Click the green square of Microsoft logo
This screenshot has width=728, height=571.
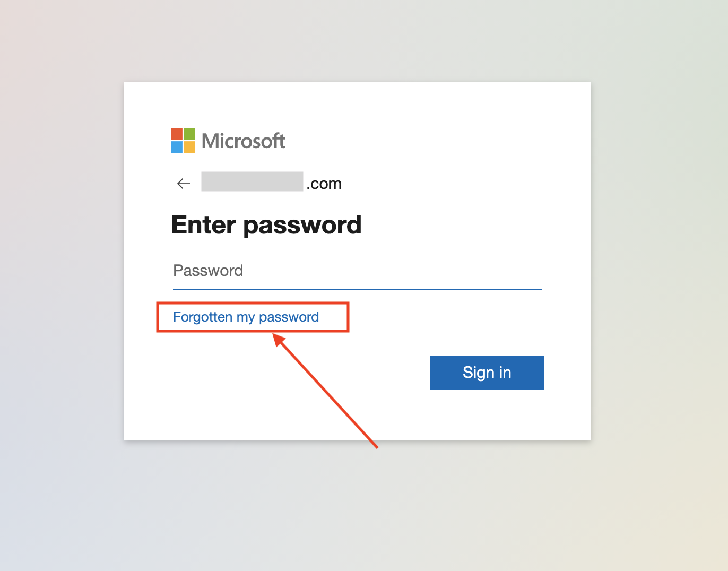point(189,134)
